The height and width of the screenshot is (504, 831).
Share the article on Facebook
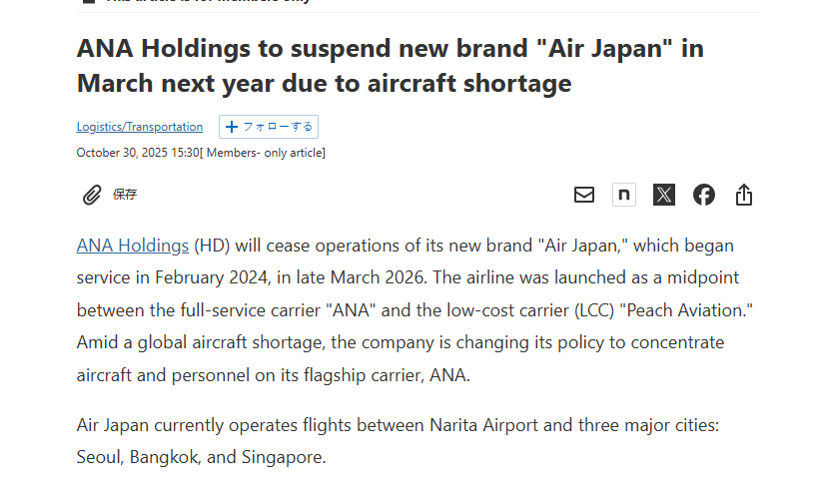click(704, 195)
